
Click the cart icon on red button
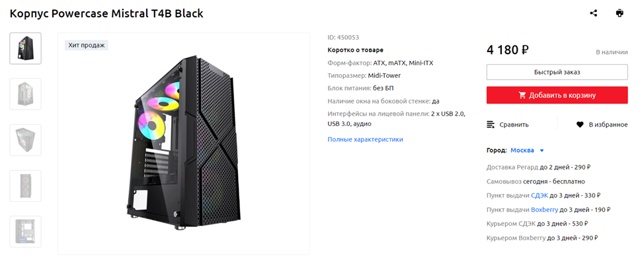[522, 95]
